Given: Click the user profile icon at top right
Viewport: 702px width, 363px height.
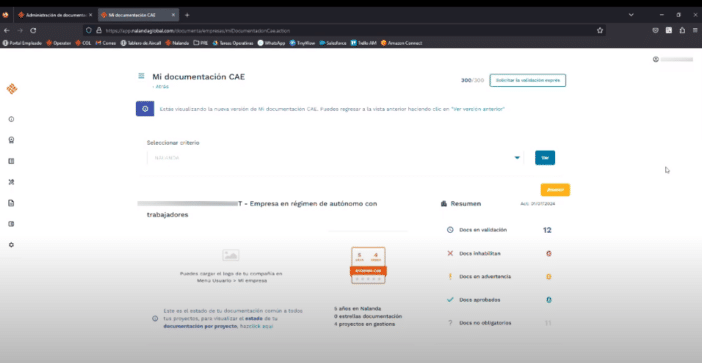Looking at the screenshot, I should 656,59.
